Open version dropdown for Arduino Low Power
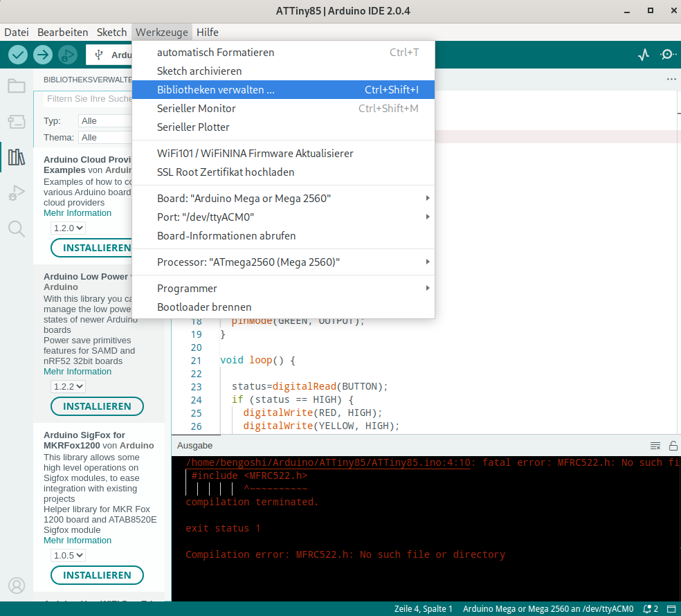 tap(68, 386)
